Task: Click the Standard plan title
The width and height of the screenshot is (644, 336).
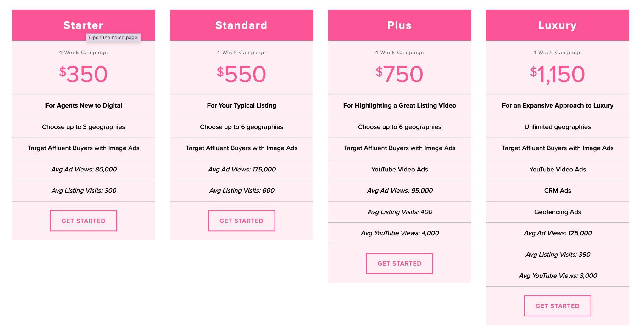Action: coord(241,25)
